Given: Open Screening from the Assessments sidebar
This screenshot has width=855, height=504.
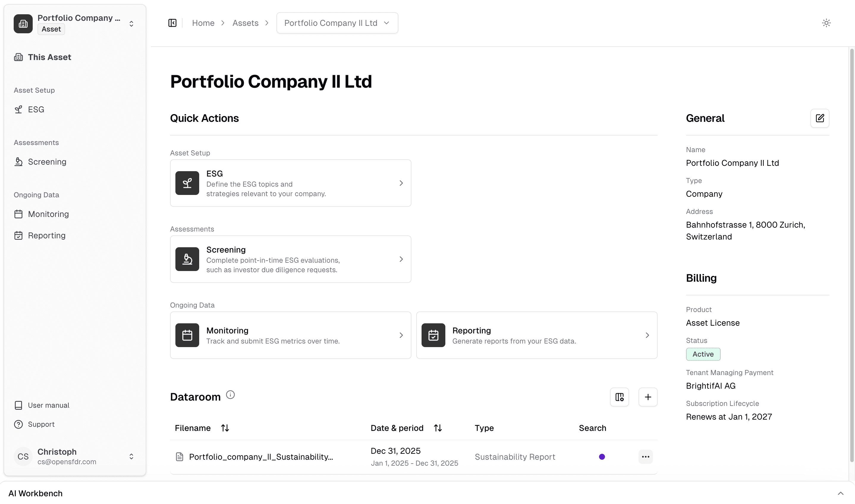Looking at the screenshot, I should 47,162.
